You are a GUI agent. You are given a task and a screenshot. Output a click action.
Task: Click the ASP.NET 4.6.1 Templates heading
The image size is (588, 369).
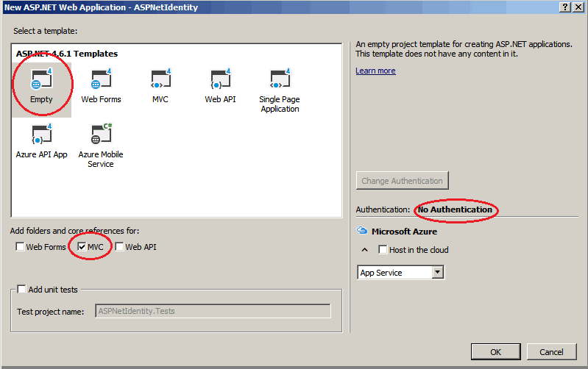67,54
